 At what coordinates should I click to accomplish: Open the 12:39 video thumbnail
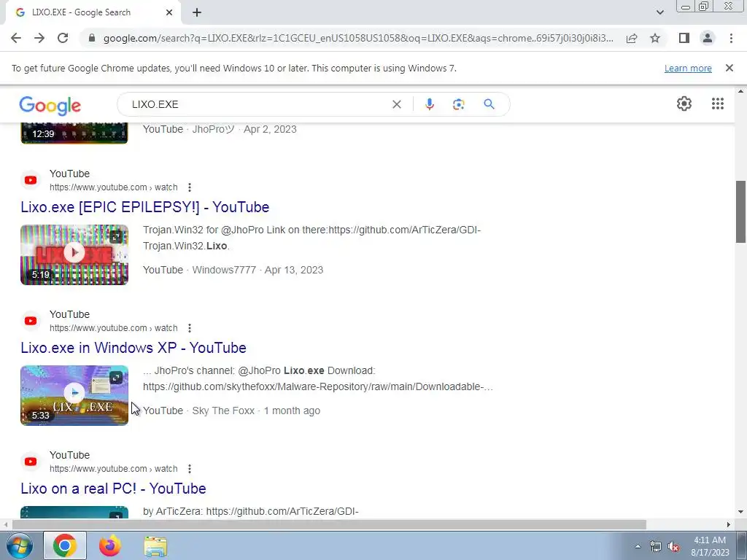pyautogui.click(x=74, y=133)
